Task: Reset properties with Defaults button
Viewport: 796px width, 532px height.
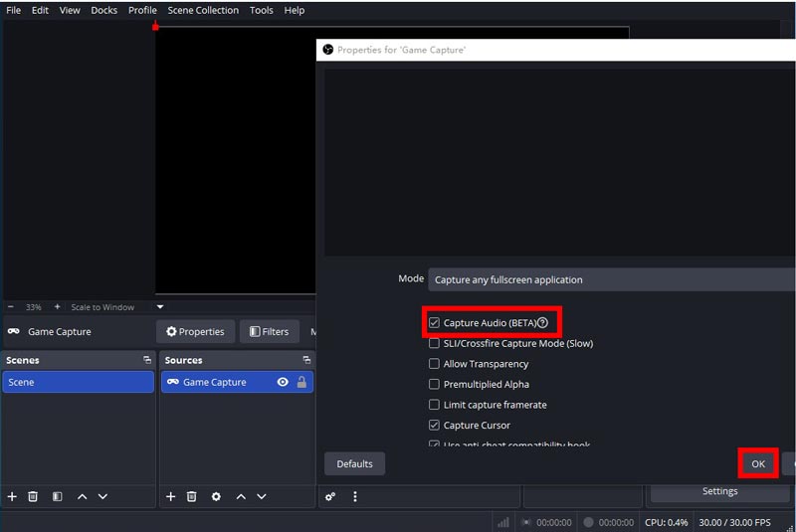Action: pyautogui.click(x=354, y=463)
